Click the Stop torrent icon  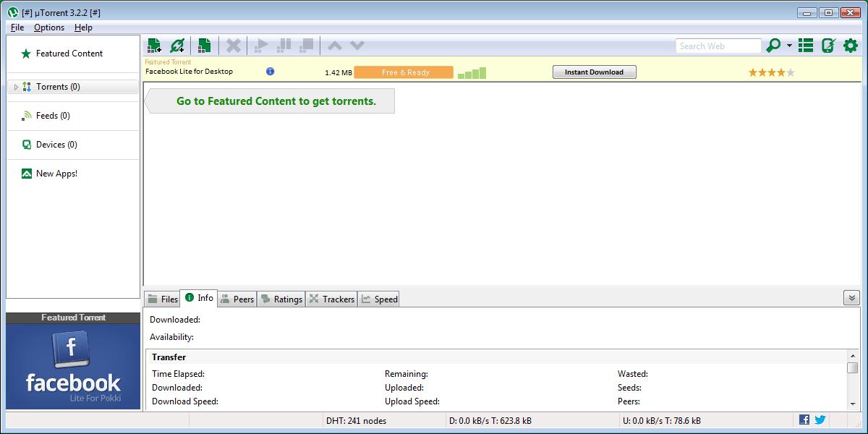pos(307,46)
